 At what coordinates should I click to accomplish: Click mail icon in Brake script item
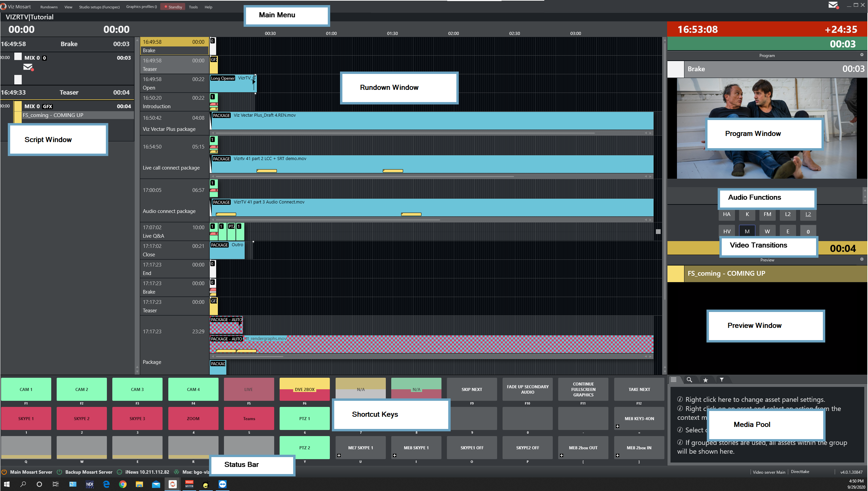pos(28,67)
